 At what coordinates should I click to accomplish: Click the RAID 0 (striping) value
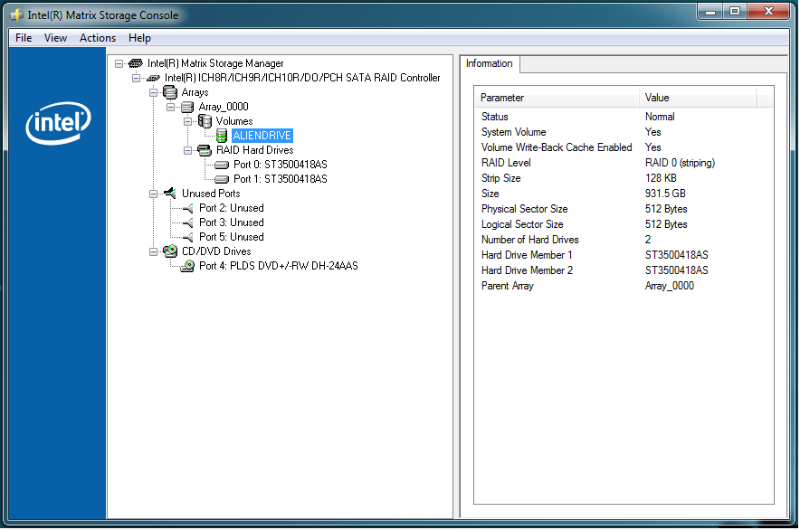click(x=680, y=163)
